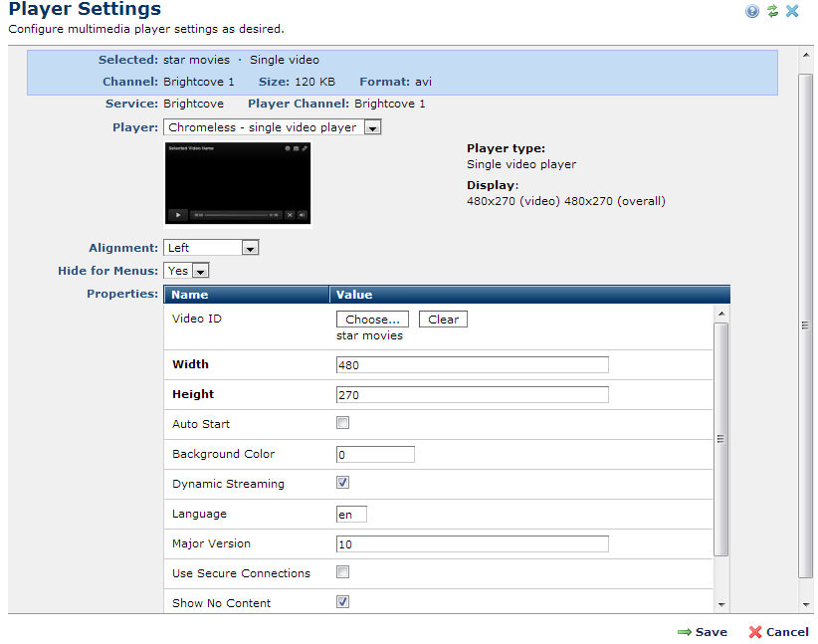The height and width of the screenshot is (644, 818).
Task: Click the Width input field
Action: (472, 365)
